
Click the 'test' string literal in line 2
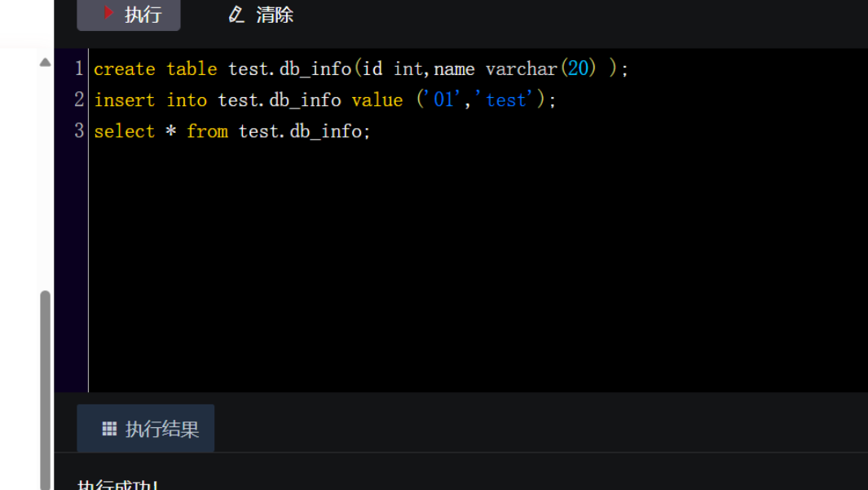pos(505,100)
